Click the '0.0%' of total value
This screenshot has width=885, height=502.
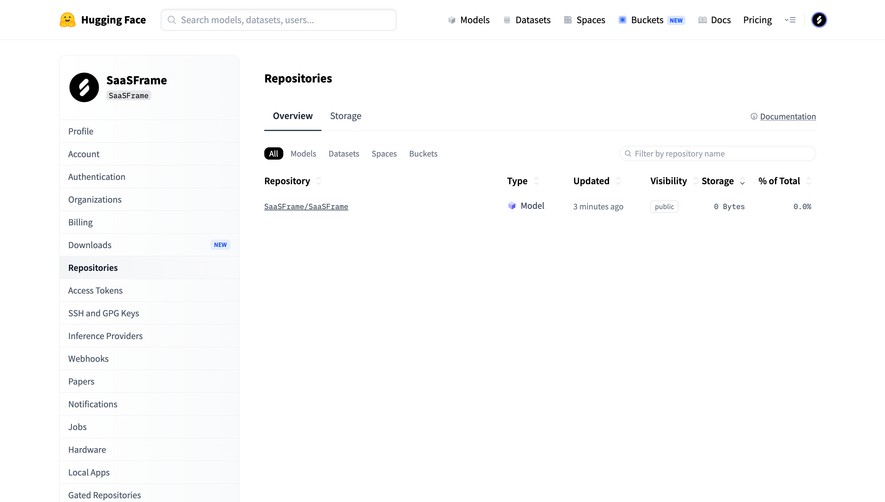802,207
